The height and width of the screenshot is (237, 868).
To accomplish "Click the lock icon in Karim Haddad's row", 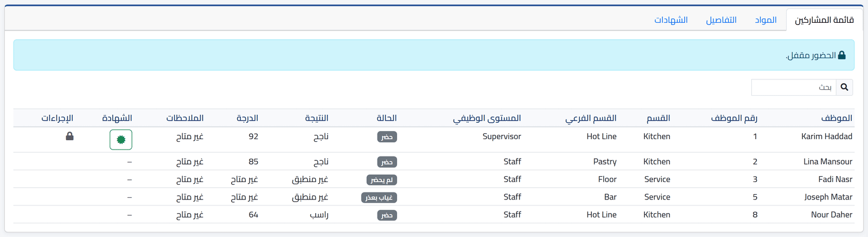I will [69, 136].
